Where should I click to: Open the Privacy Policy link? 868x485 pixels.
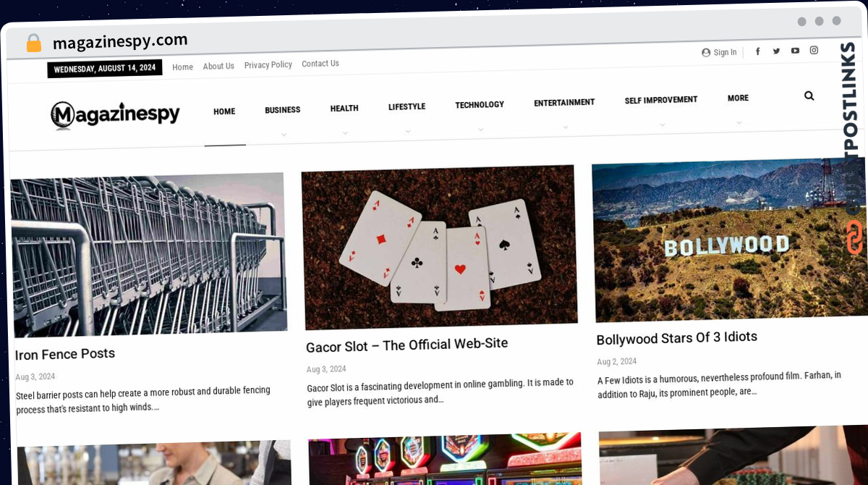268,65
